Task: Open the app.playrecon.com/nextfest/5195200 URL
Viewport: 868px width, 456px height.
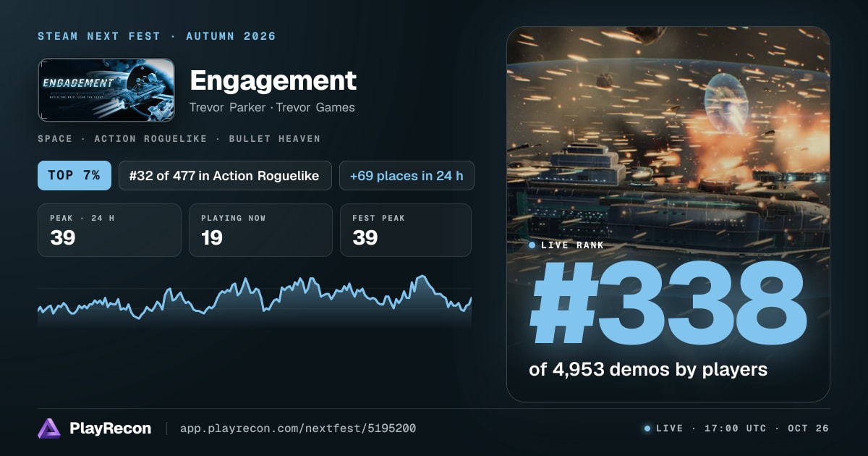Action: click(297, 428)
